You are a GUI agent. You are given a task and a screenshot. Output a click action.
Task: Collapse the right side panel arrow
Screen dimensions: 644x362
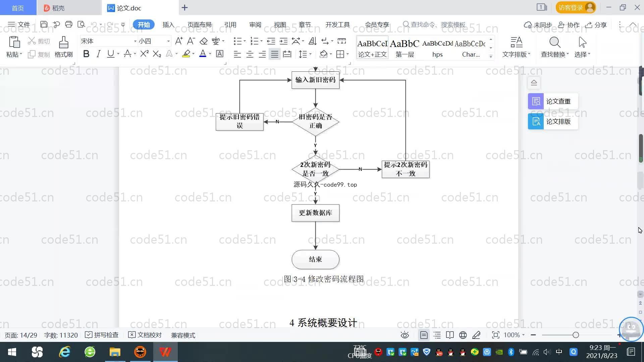click(x=534, y=82)
